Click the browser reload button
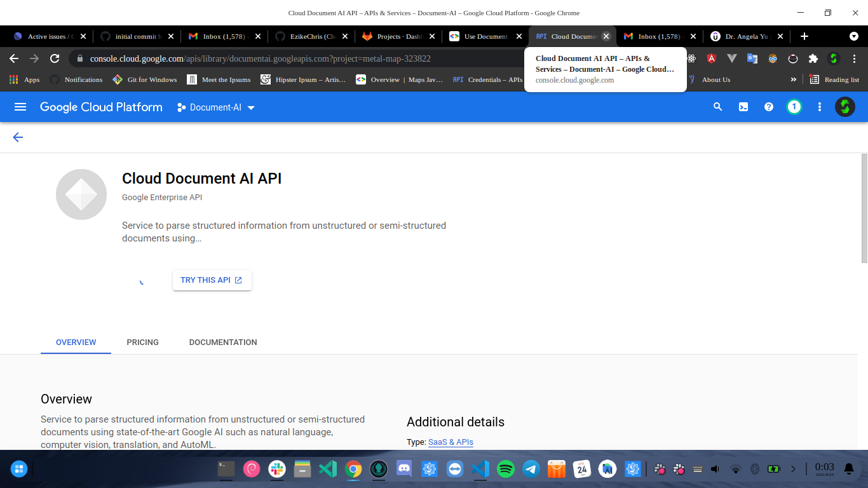Viewport: 868px width, 488px height. tap(55, 58)
